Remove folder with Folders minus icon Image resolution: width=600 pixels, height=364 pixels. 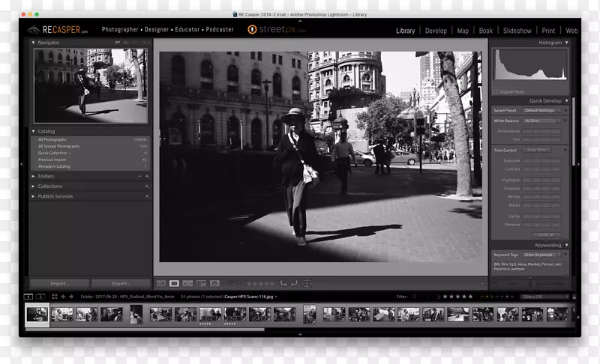point(139,176)
